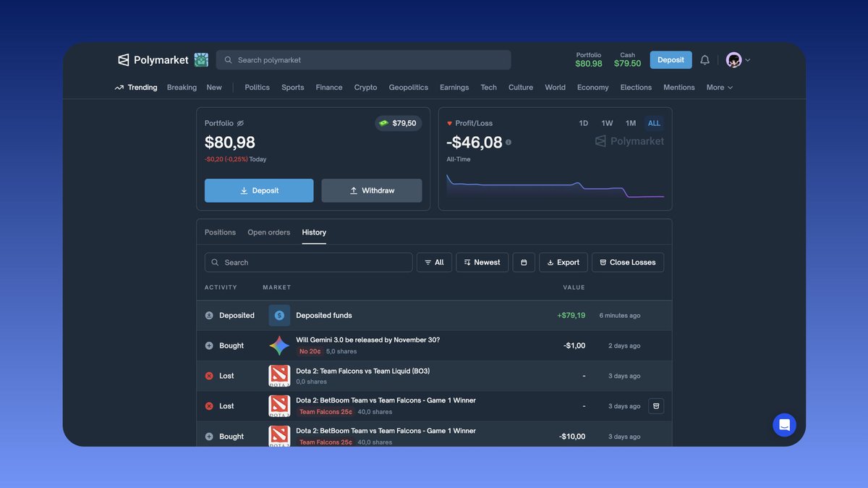The image size is (868, 488).
Task: Open the New category
Action: coord(214,88)
